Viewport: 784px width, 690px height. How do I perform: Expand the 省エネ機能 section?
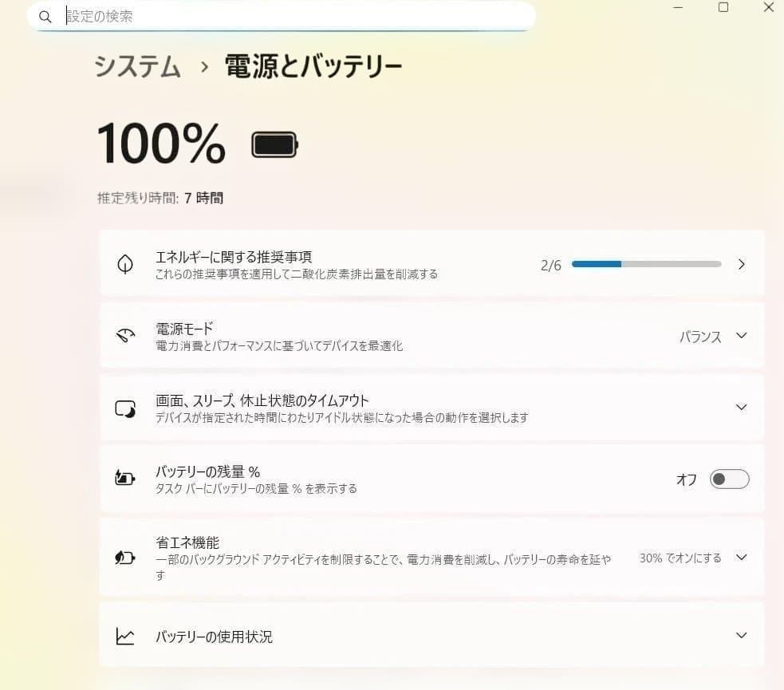click(x=741, y=558)
